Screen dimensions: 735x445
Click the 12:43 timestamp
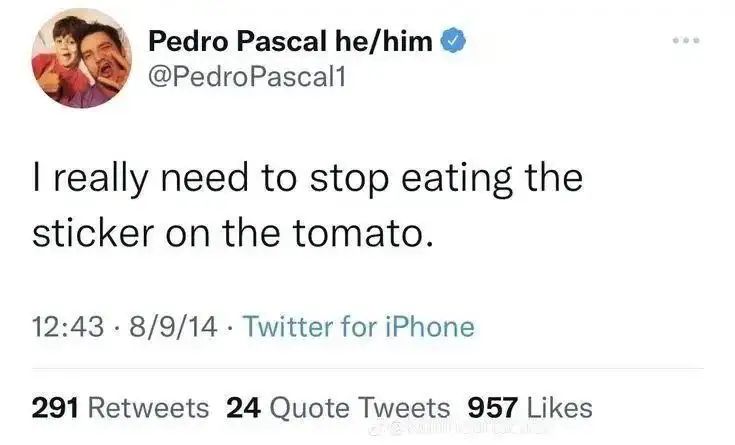[x=68, y=327]
